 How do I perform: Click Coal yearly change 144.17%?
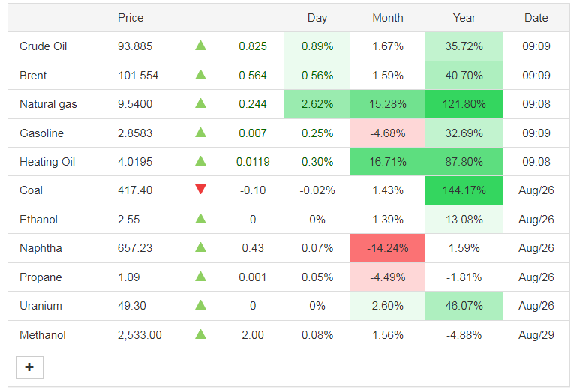click(x=464, y=190)
